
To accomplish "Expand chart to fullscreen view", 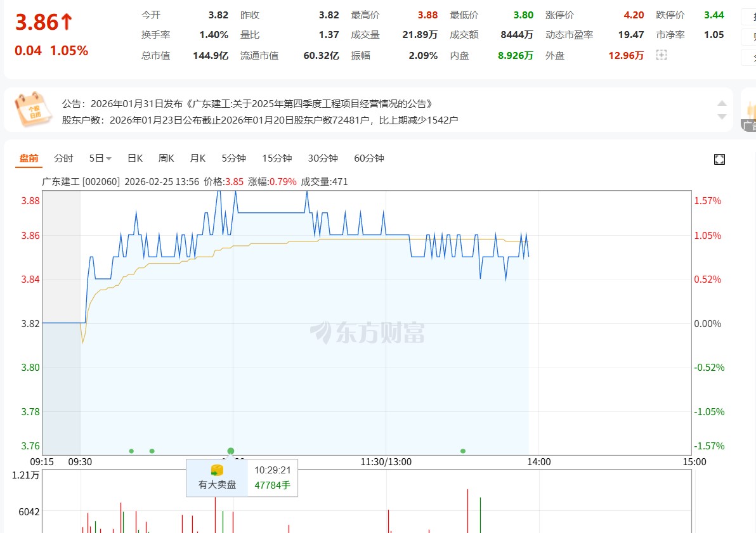I will point(719,160).
